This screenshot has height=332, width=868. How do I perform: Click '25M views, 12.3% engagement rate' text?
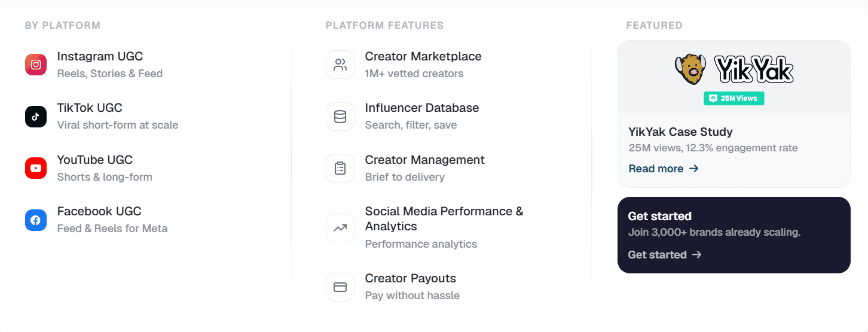click(713, 148)
